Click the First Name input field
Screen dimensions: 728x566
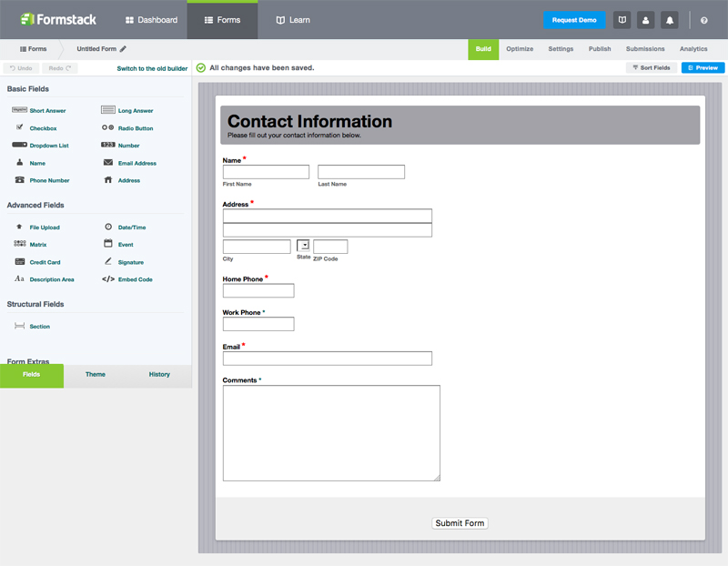(x=266, y=172)
